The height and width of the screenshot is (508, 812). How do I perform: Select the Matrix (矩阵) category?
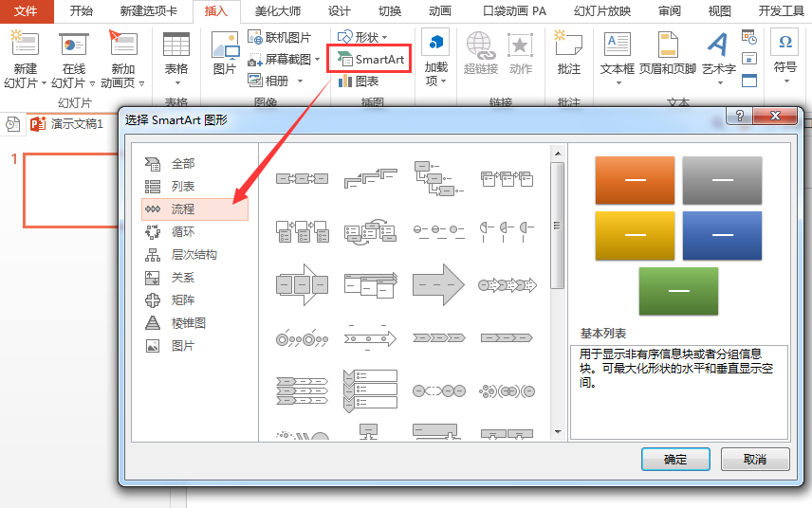tap(194, 300)
